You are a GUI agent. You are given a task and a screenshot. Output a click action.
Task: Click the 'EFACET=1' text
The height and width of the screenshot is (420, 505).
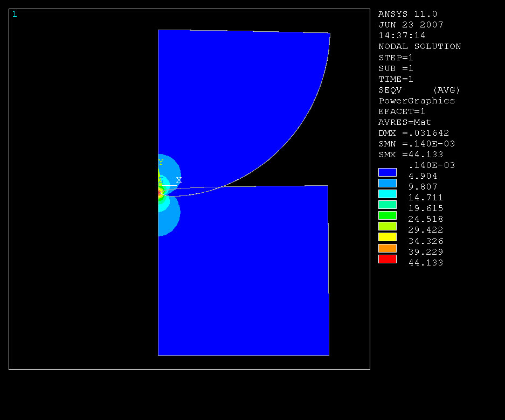[x=402, y=111]
